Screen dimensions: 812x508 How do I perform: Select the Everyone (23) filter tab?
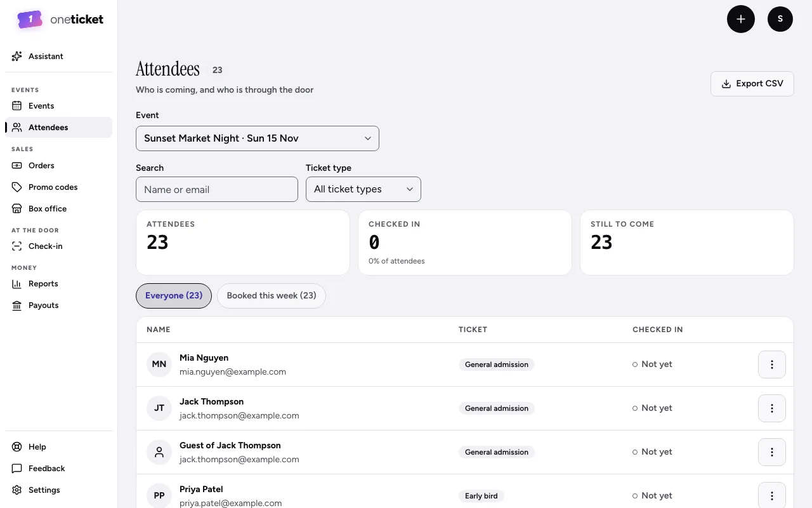click(174, 296)
